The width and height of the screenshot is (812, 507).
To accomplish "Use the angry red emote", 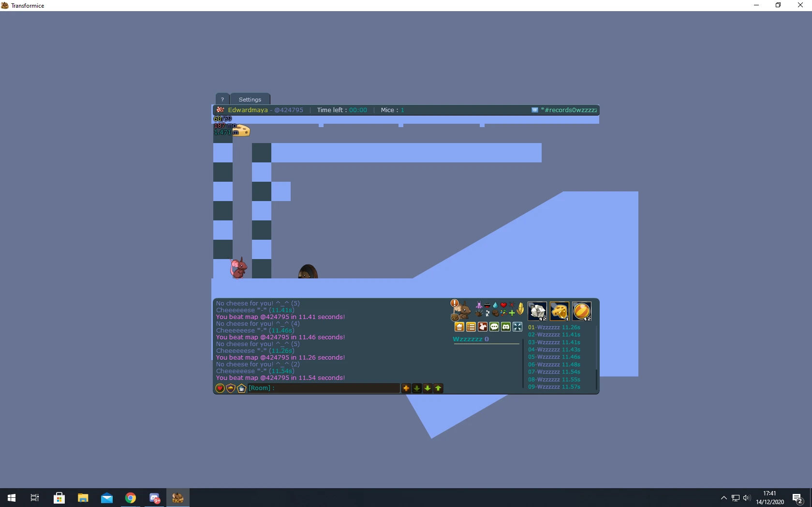I will click(512, 305).
